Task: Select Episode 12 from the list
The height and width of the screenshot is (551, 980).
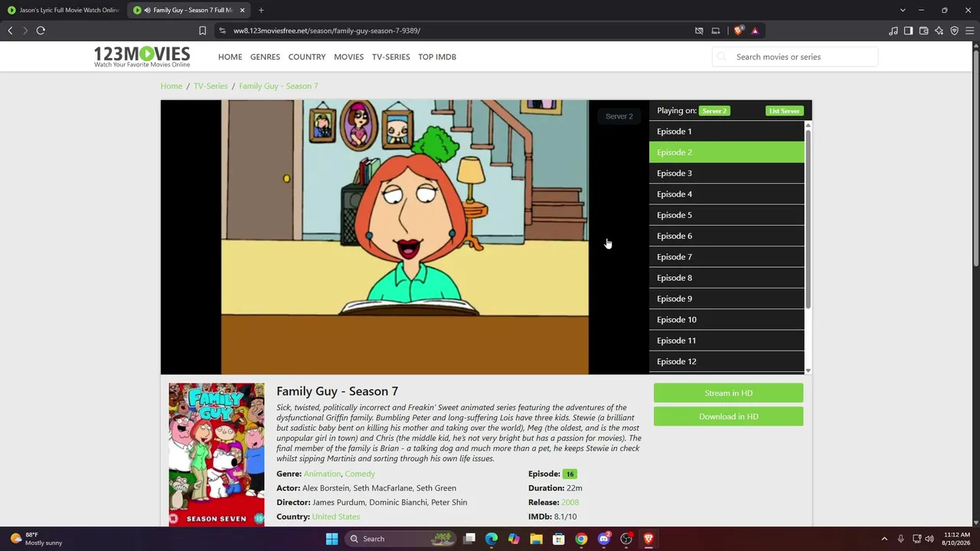Action: pyautogui.click(x=727, y=361)
